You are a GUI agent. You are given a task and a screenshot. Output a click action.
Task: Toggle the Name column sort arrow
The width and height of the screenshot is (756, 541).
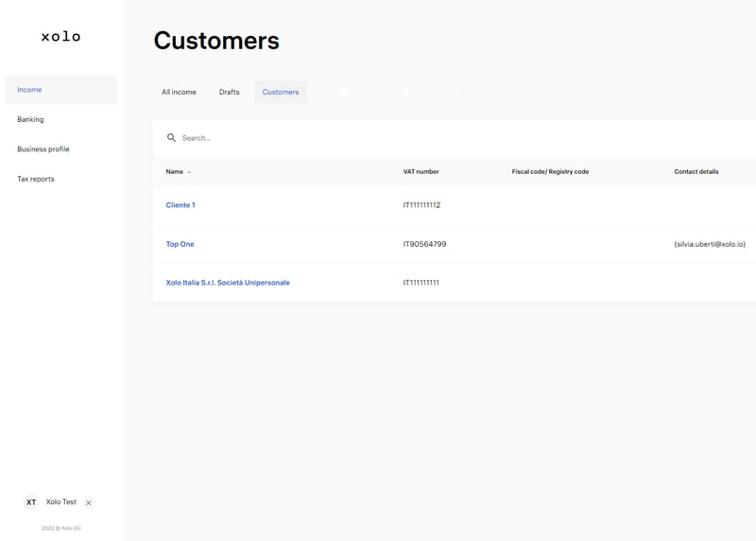click(x=189, y=172)
